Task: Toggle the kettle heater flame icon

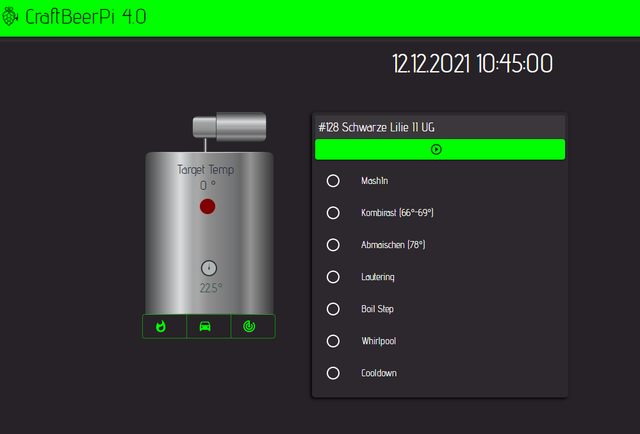Action: 161,326
